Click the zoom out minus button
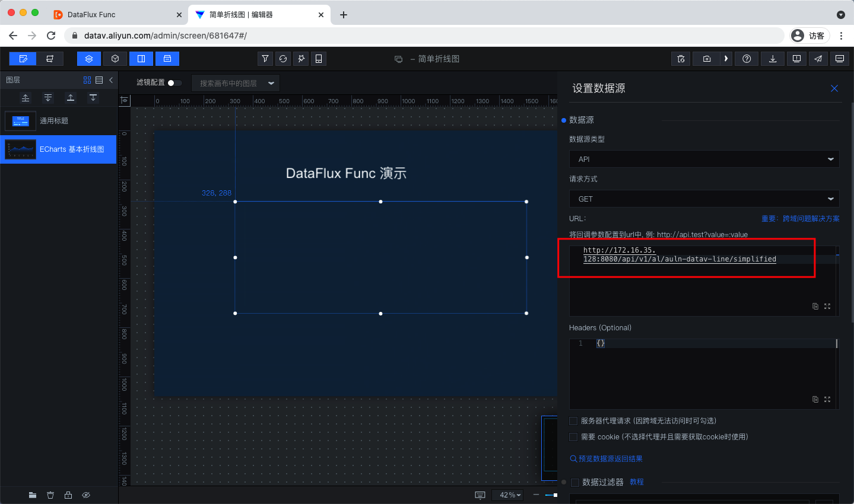The width and height of the screenshot is (854, 504). [536, 495]
